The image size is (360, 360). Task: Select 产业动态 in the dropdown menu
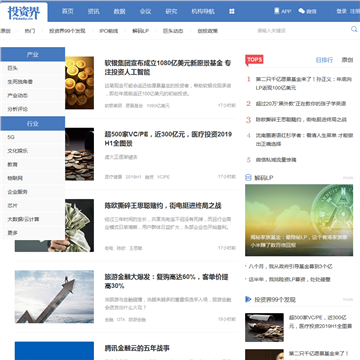[33, 95]
